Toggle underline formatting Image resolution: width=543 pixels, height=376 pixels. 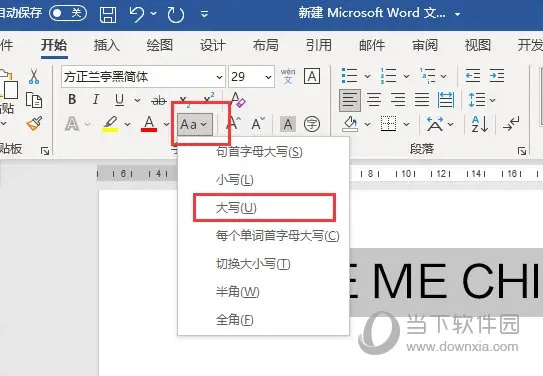pos(119,100)
